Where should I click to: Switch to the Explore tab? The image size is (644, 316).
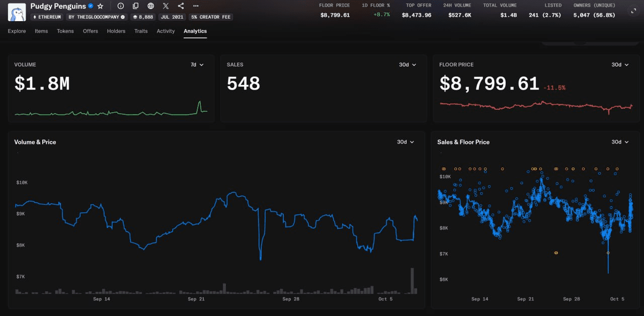point(17,31)
